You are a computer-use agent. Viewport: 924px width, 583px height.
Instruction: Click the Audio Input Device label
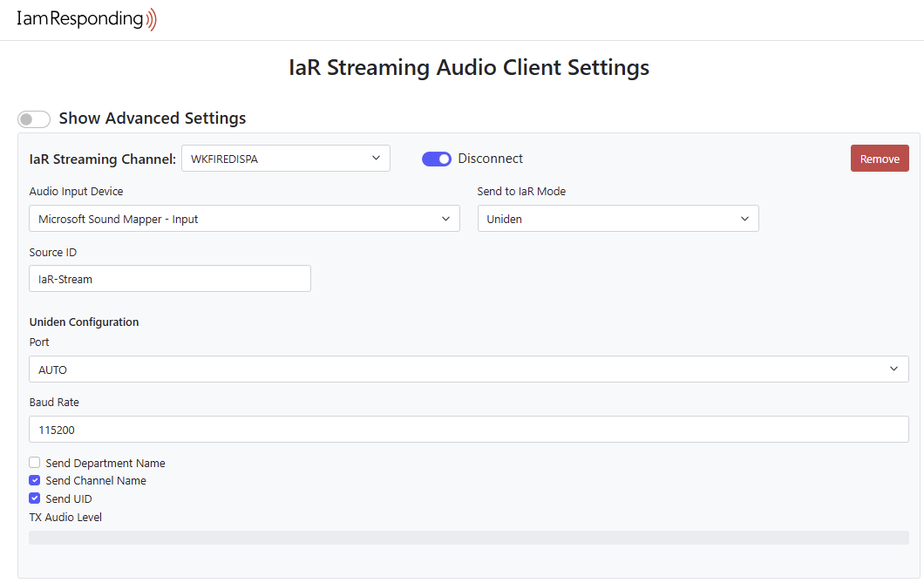(77, 192)
